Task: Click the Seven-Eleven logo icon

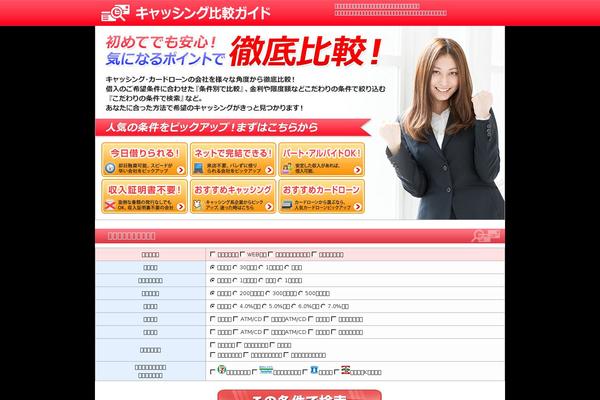Action: [x=222, y=370]
